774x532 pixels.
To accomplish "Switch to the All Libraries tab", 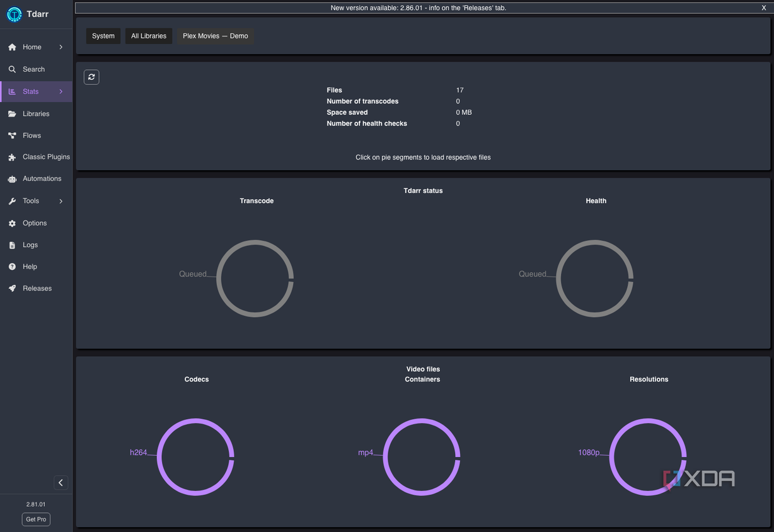I will [x=149, y=36].
